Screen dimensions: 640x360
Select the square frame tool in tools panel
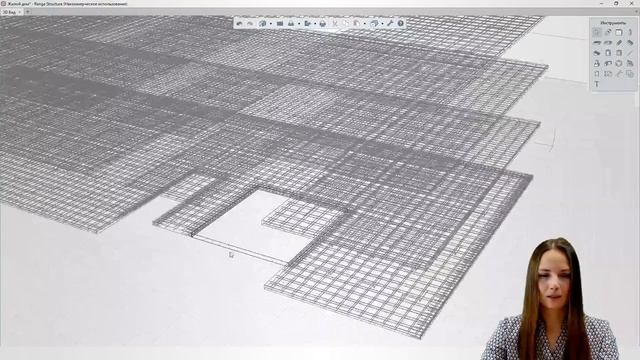click(619, 32)
